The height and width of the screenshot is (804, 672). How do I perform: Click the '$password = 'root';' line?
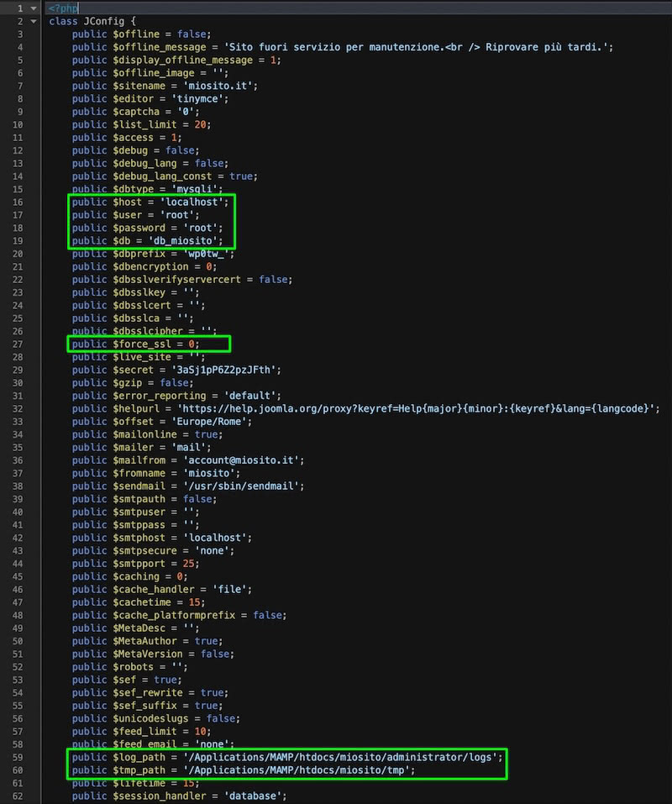coord(148,228)
